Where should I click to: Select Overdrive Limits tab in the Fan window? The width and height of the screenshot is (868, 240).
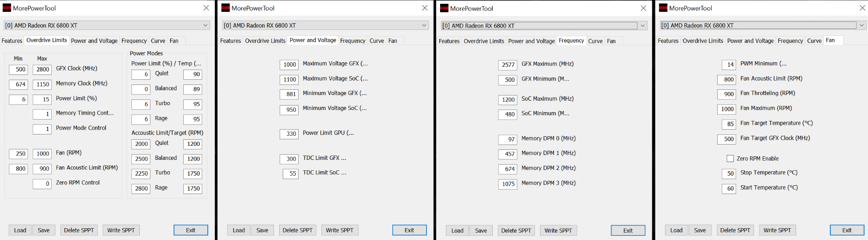703,41
